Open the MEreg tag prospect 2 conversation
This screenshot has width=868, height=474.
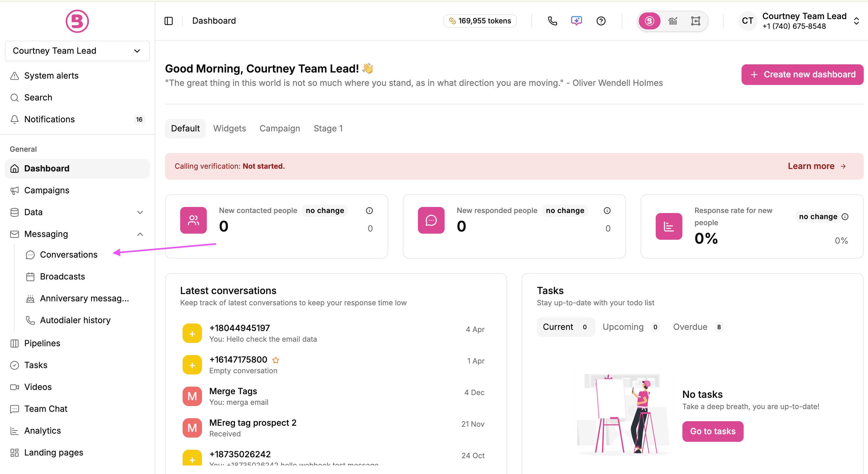tap(334, 428)
